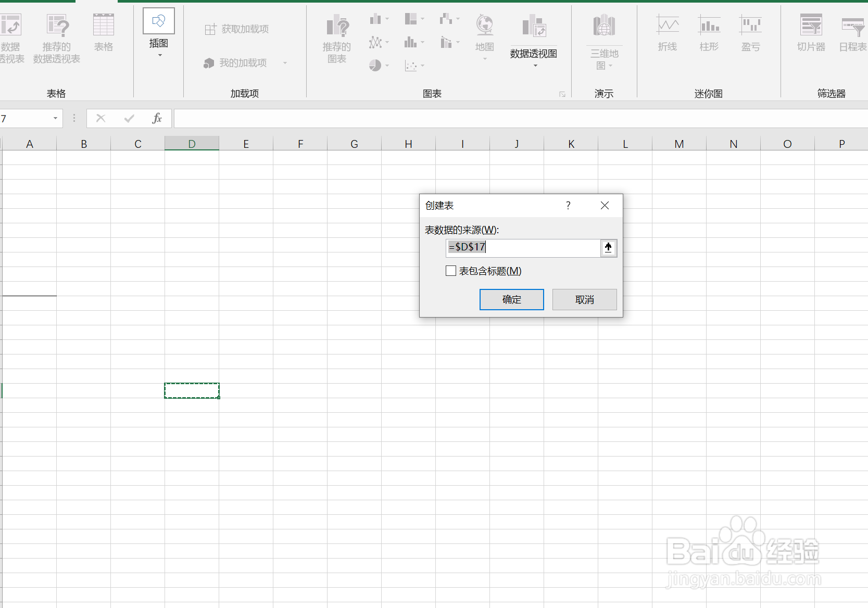Insert a statistic histogram chart
Image resolution: width=868 pixels, height=608 pixels.
(x=414, y=42)
